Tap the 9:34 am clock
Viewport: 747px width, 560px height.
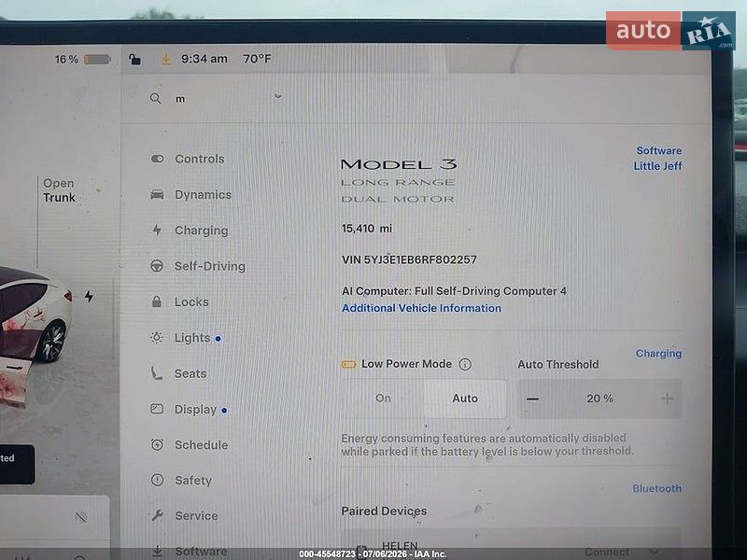(204, 59)
